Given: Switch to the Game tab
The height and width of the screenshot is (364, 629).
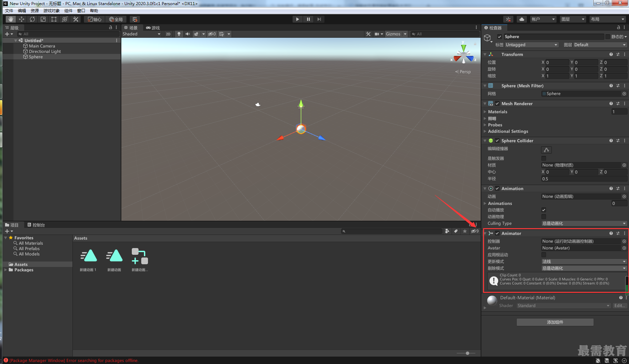Looking at the screenshot, I should click(153, 28).
